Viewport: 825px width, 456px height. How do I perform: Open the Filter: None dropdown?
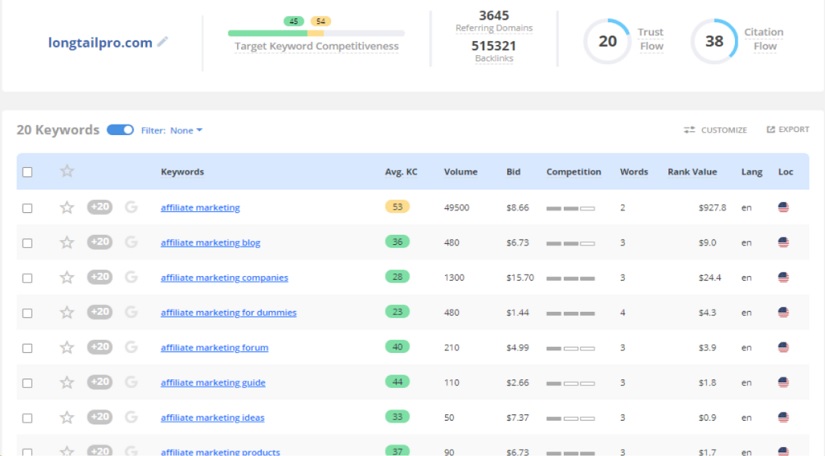click(172, 130)
